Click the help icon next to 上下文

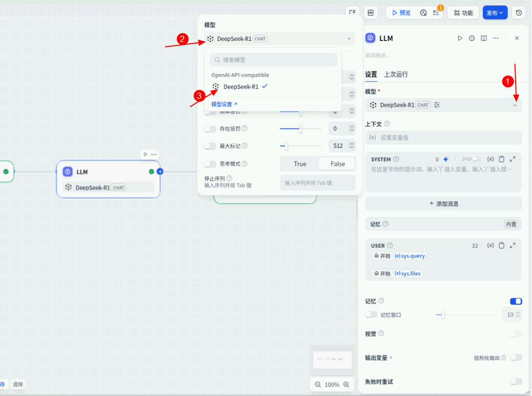[x=387, y=124]
